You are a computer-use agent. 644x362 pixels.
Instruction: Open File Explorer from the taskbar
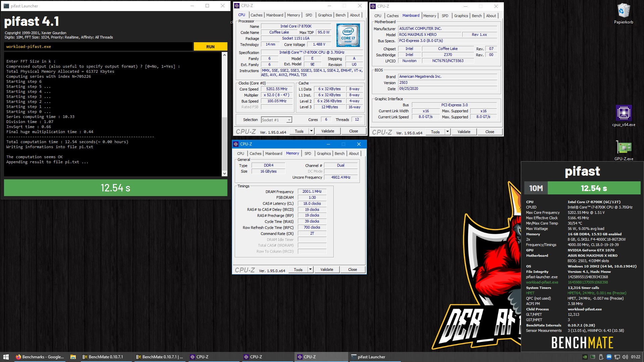(x=73, y=357)
